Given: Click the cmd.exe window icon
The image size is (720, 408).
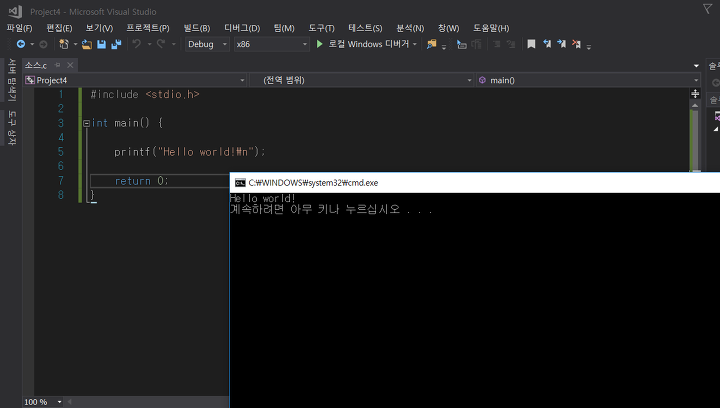Looking at the screenshot, I should click(240, 183).
